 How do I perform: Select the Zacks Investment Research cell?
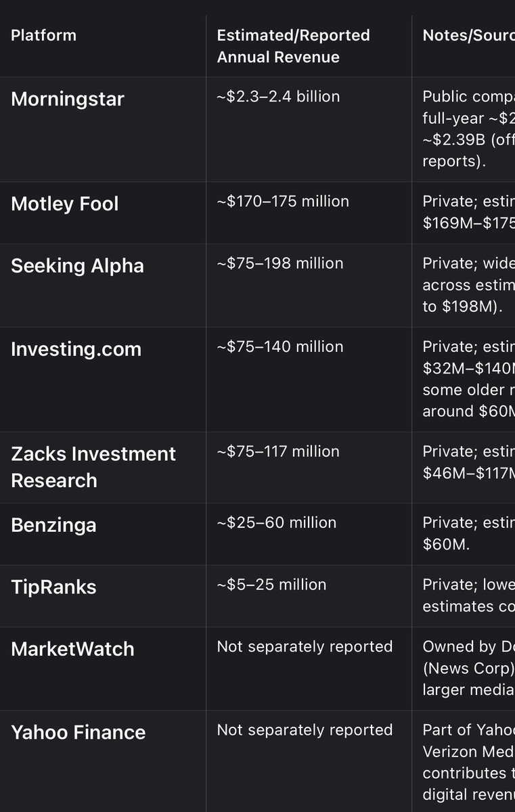(x=93, y=467)
